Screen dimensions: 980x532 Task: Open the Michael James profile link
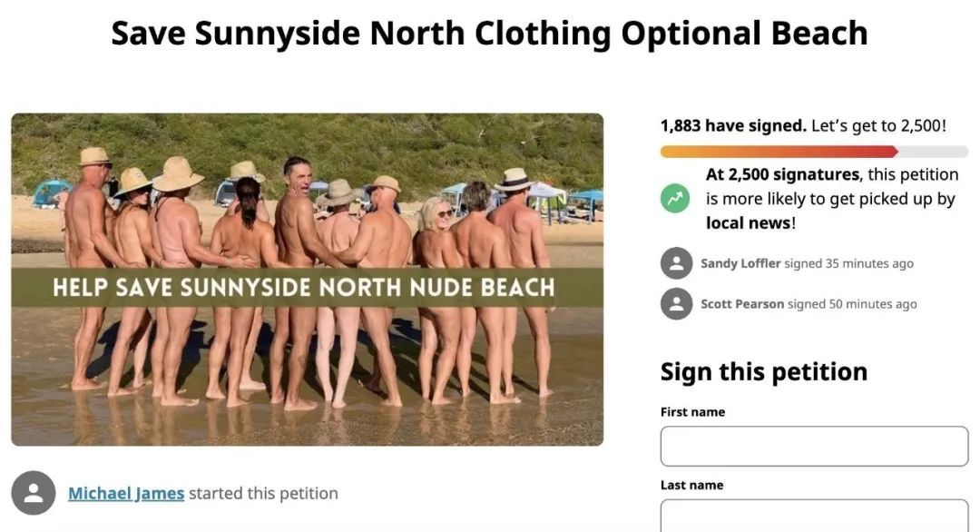tap(126, 493)
